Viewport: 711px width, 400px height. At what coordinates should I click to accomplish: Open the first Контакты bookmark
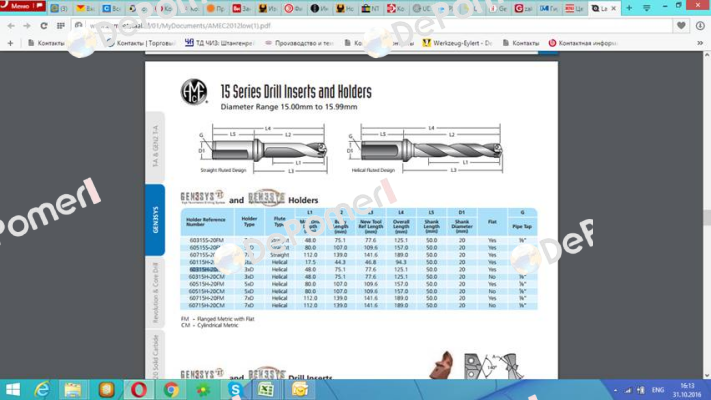(x=46, y=43)
